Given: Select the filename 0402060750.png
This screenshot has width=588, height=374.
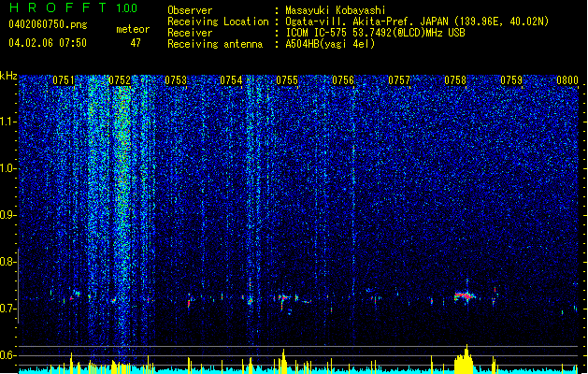Looking at the screenshot, I should 48,24.
